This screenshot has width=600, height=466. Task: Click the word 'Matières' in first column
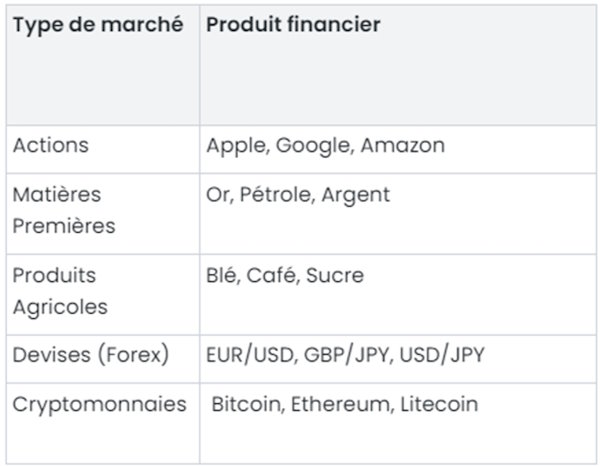pos(57,194)
